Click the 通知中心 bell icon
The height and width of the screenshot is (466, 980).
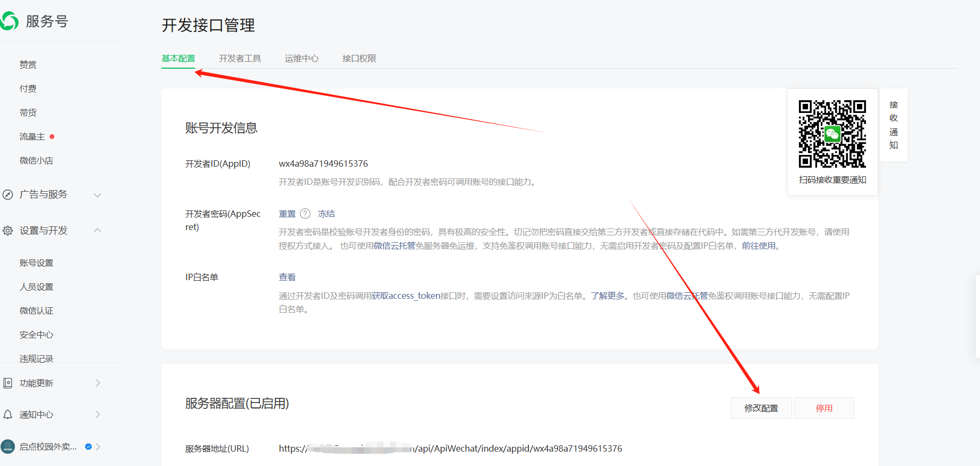[x=8, y=414]
